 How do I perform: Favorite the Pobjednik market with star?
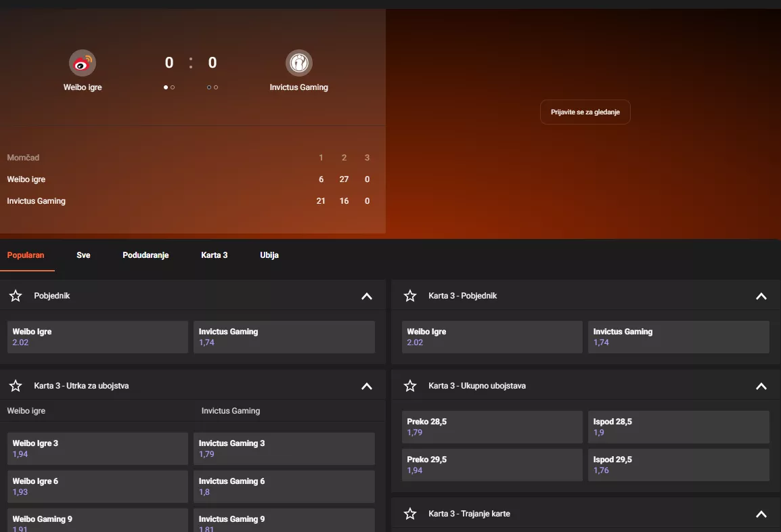click(16, 296)
